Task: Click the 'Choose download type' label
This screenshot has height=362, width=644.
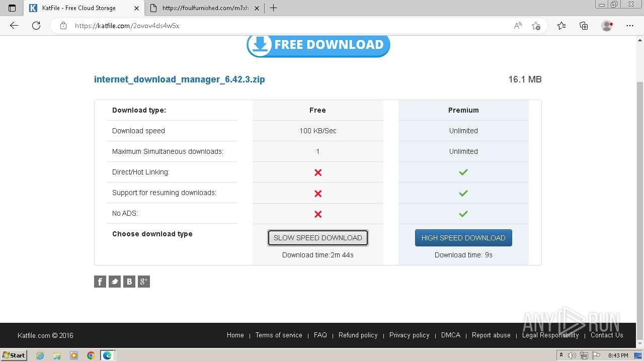Action: [x=152, y=234]
